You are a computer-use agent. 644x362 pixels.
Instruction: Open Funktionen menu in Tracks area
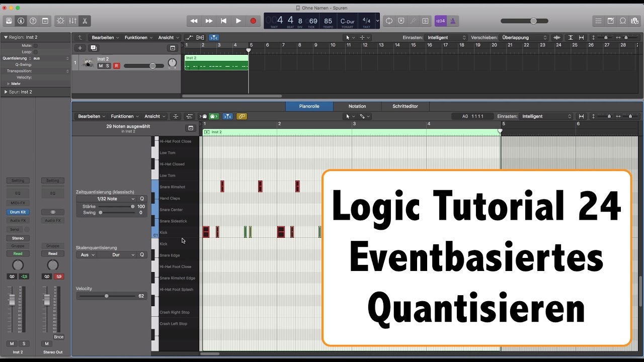coord(138,37)
